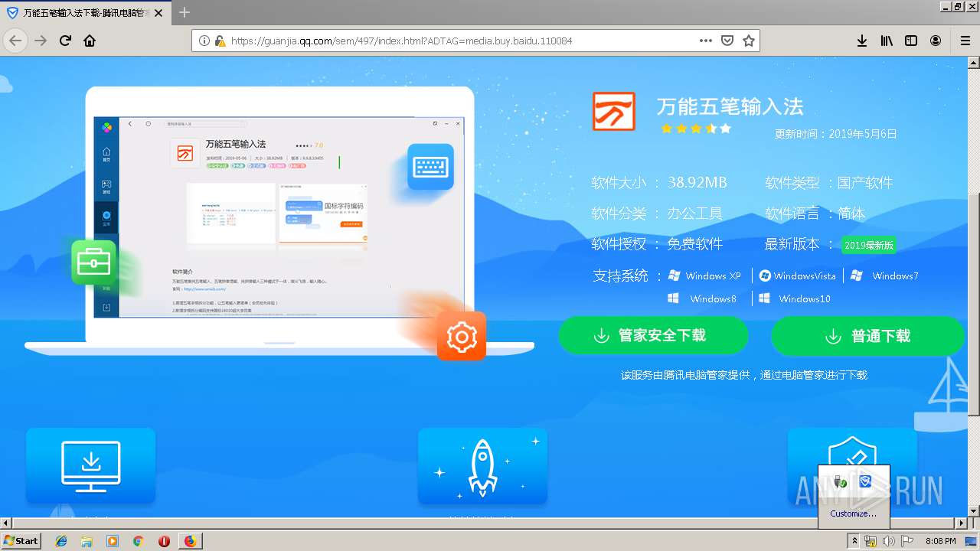Image resolution: width=980 pixels, height=551 pixels.
Task: Open page actions three-dot menu
Action: pos(706,41)
